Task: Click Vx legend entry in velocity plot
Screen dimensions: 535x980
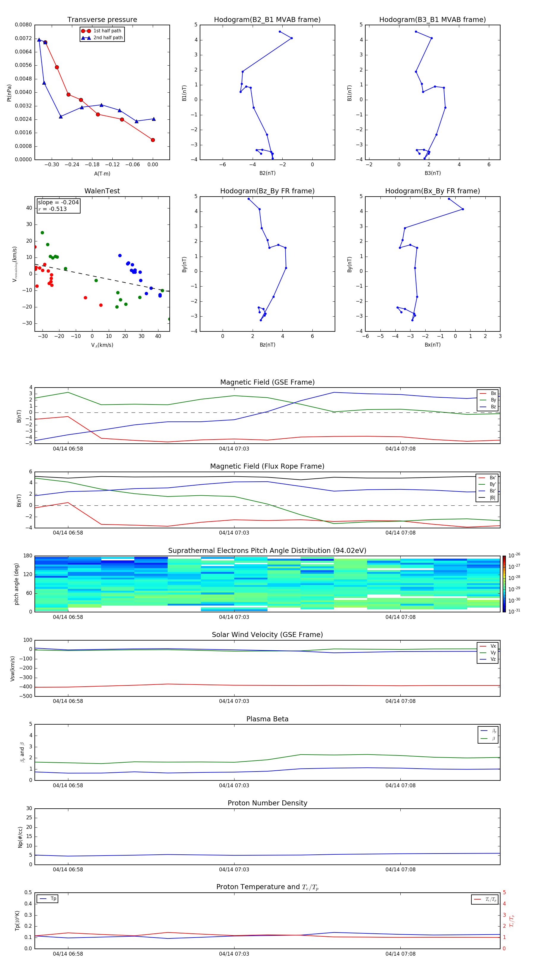Action: (x=488, y=646)
